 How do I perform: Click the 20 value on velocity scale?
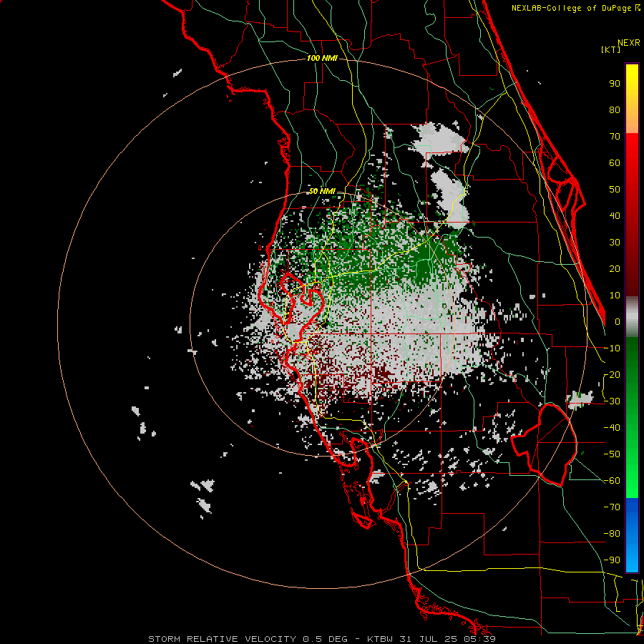click(x=615, y=269)
